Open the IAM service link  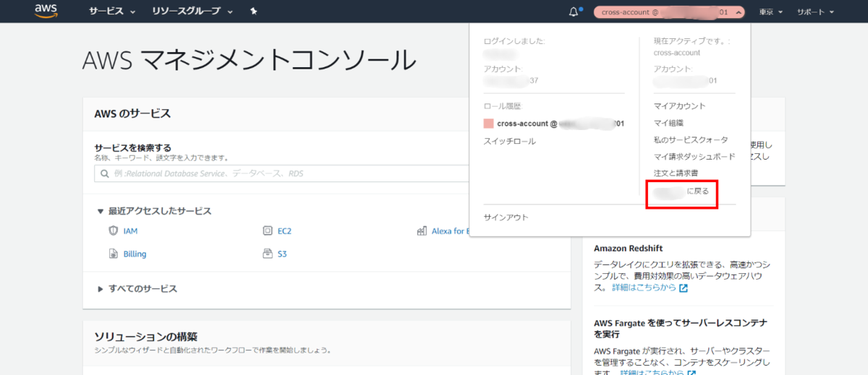click(130, 231)
